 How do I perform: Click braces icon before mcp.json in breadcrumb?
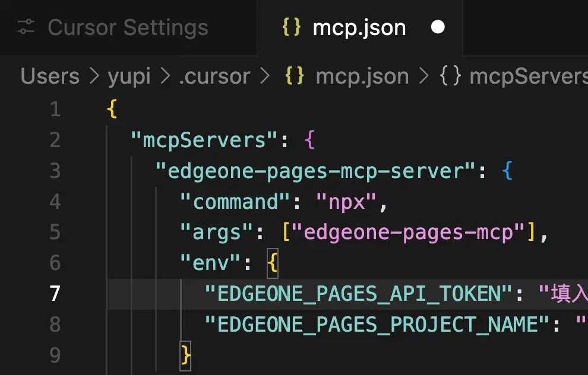point(295,77)
